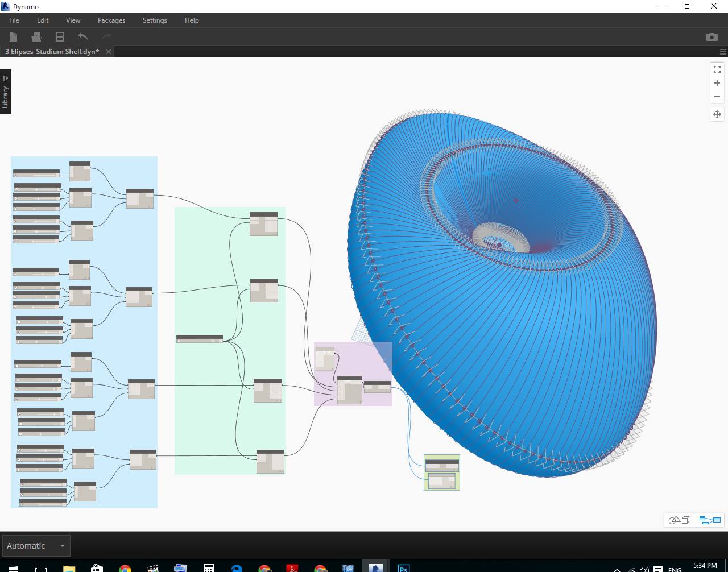728x572 pixels.
Task: Save the current workspace
Action: (x=59, y=36)
